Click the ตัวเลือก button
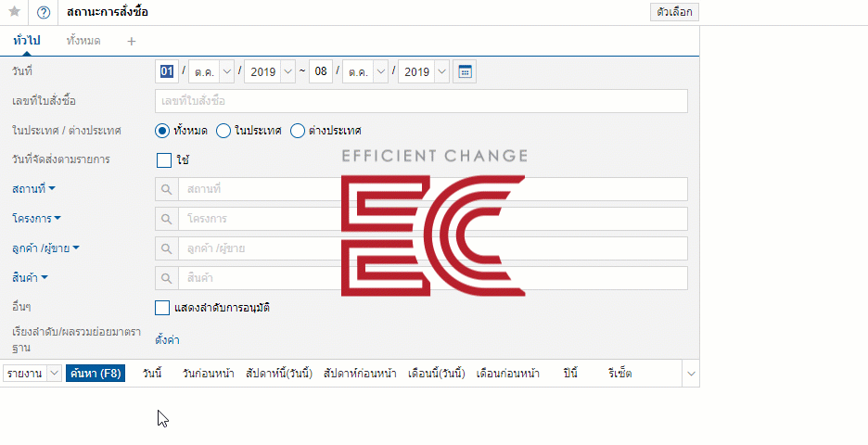 (x=674, y=12)
